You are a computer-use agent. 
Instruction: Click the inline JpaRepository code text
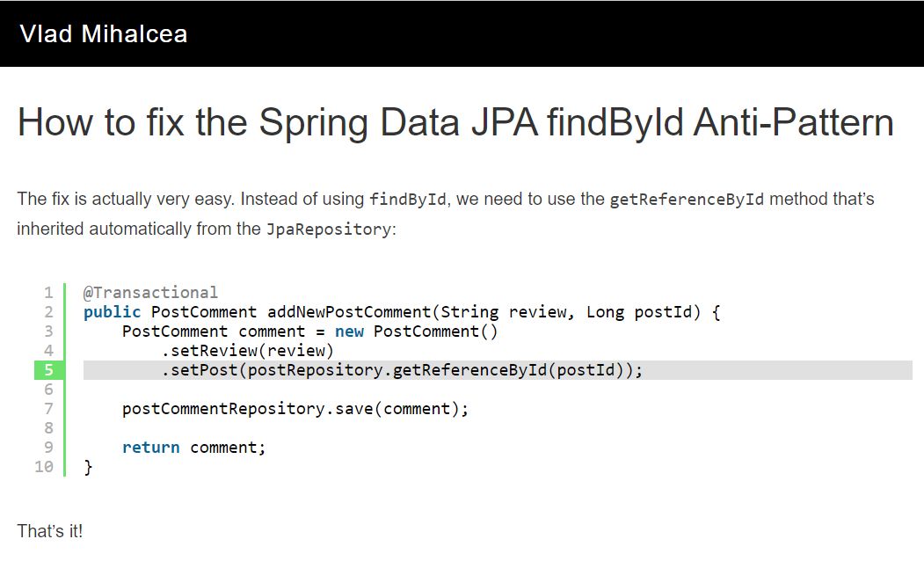pyautogui.click(x=328, y=229)
